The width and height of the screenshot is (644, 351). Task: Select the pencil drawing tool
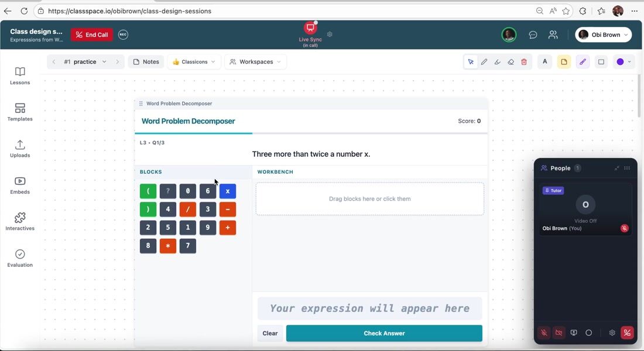[484, 62]
